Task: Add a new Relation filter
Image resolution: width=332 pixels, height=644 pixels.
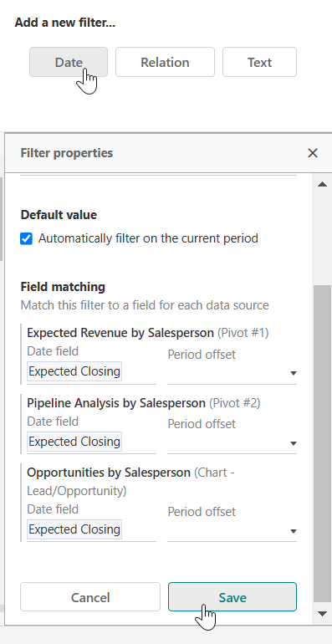Action: click(165, 62)
